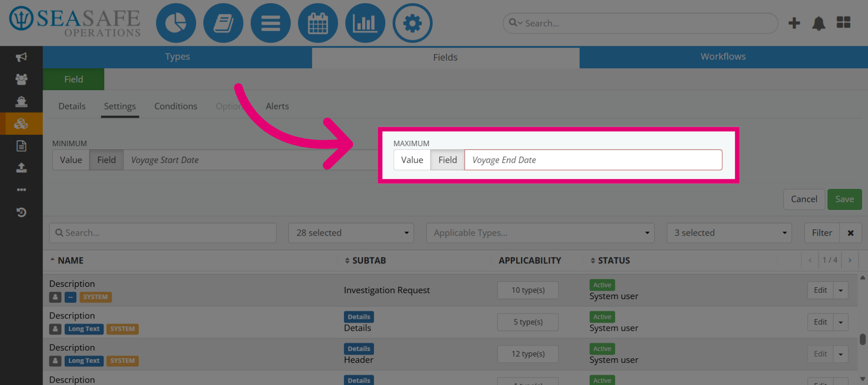868x385 pixels.
Task: Clear the filter with the X button
Action: (x=850, y=233)
